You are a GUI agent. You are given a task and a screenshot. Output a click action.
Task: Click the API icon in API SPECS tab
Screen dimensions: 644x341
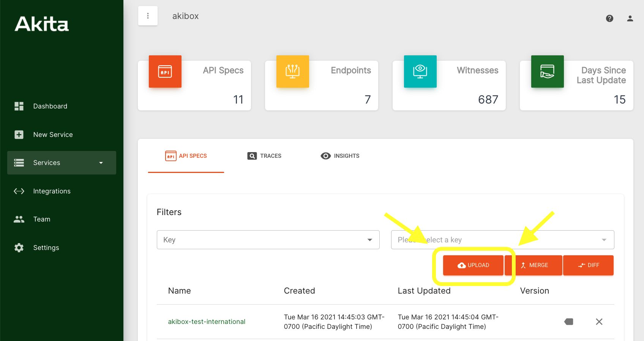(x=171, y=156)
